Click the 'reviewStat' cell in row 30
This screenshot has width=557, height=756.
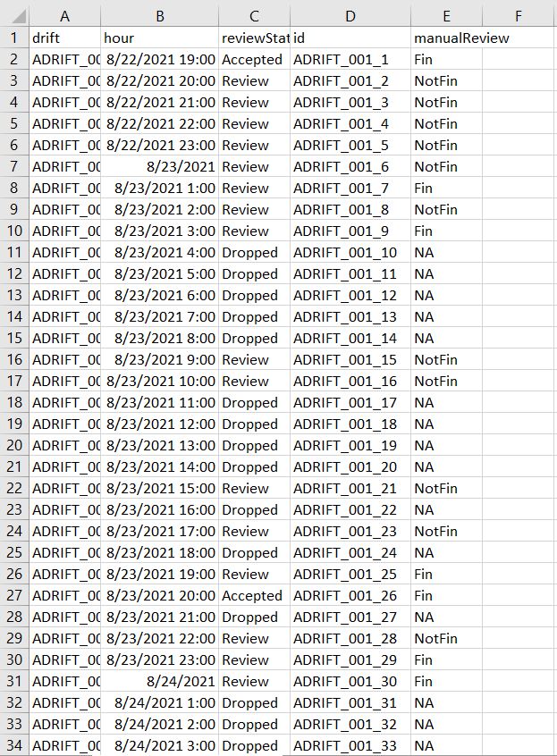(x=254, y=659)
